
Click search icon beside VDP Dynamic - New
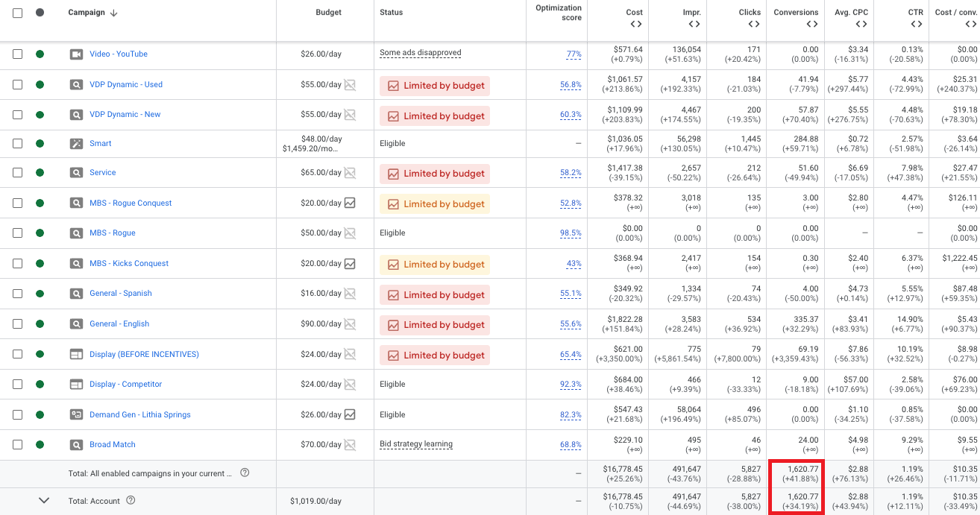coord(76,115)
